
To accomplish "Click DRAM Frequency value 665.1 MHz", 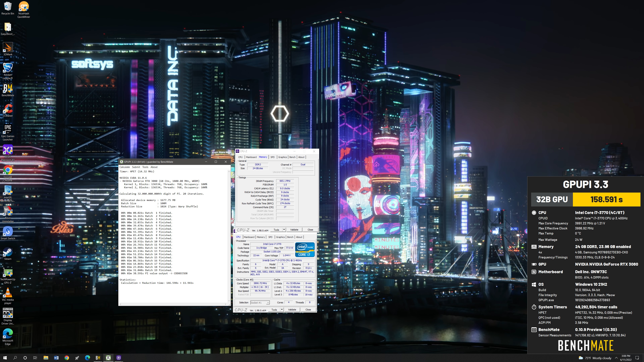I will (285, 181).
